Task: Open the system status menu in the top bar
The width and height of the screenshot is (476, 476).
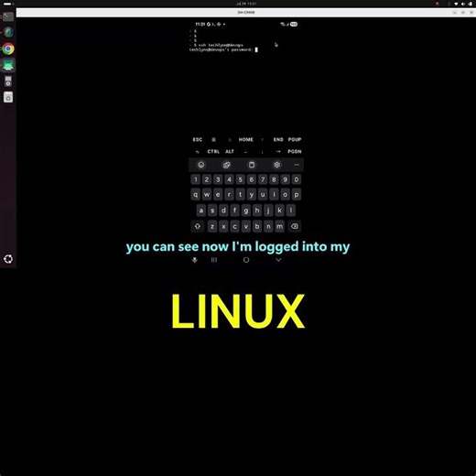Action: pos(462,4)
